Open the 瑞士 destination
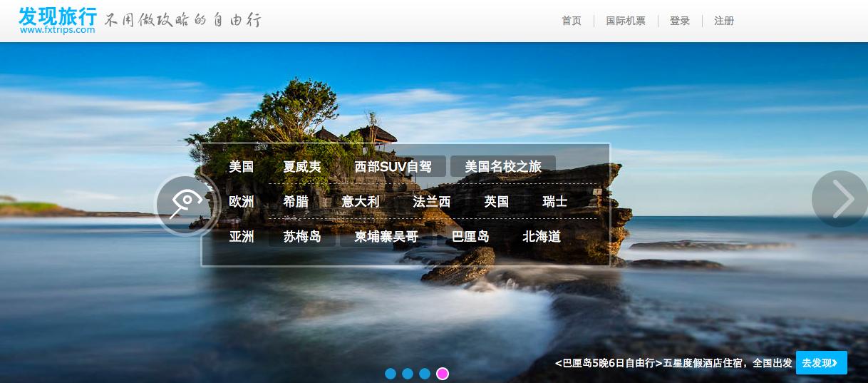Screen dimensions: 868x383 [555, 202]
